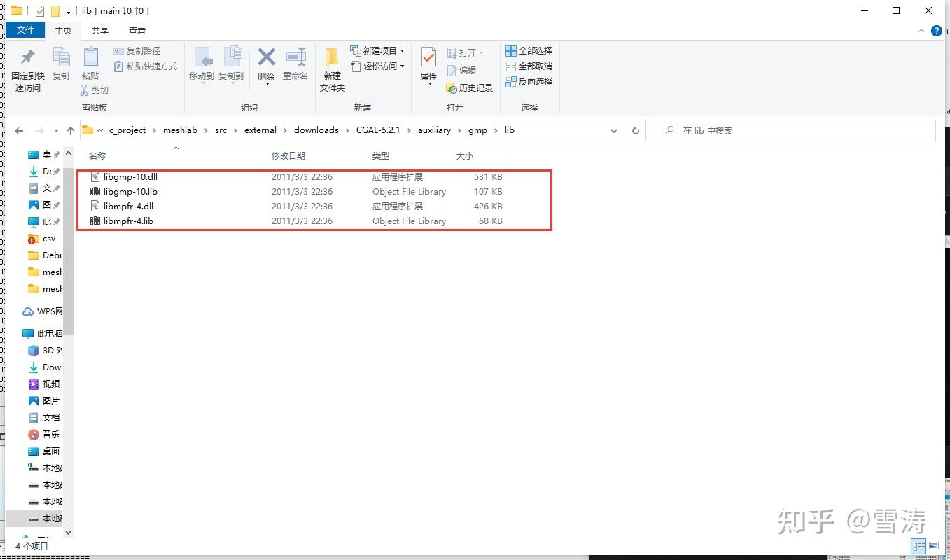Click the search box 在 lib 中搜索
The width and height of the screenshot is (950, 560).
(795, 131)
